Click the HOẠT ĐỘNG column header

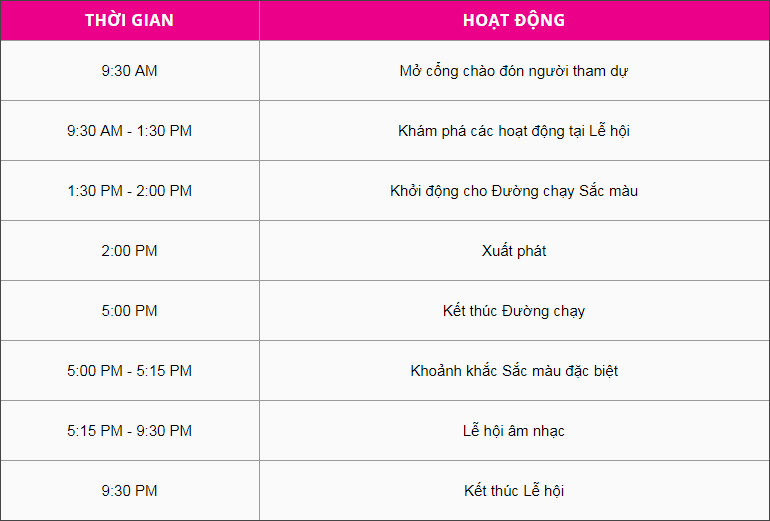click(514, 21)
